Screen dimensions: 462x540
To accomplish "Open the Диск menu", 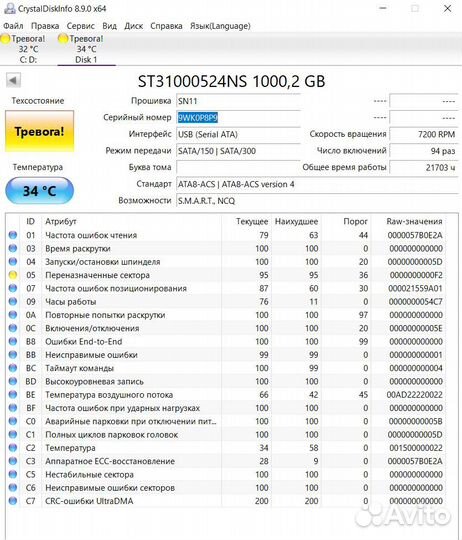I will pos(134,26).
